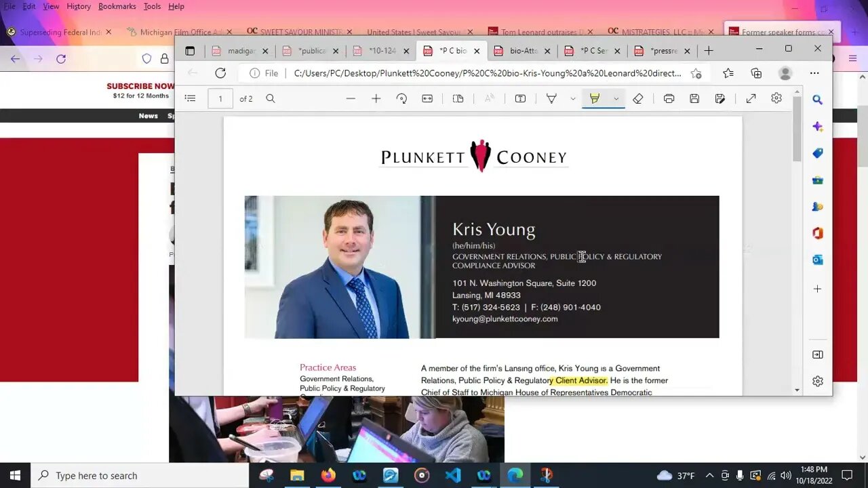The image size is (868, 488).
Task: Click the Kris Young portrait photo
Action: 340,267
